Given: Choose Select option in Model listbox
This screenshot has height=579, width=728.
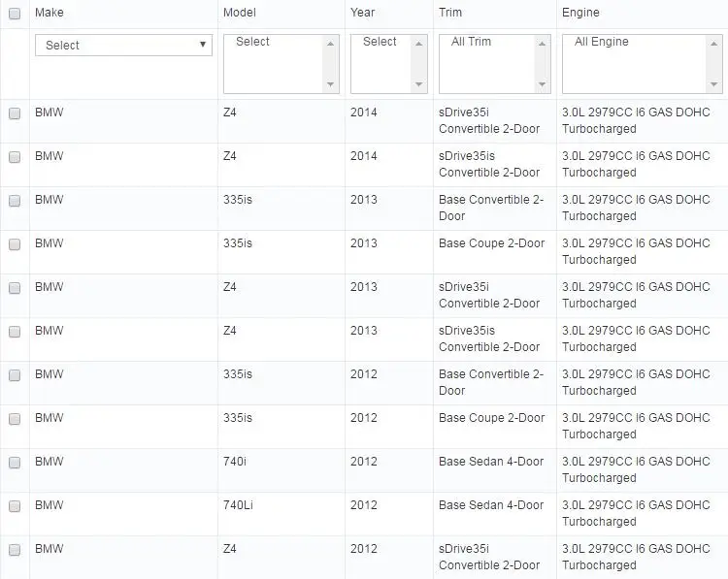Looking at the screenshot, I should coord(252,42).
